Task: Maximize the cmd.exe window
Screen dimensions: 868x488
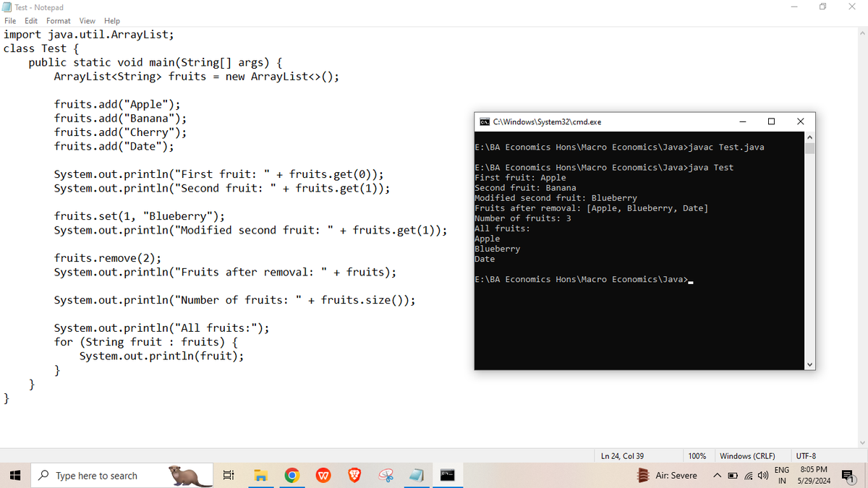Action: 771,122
